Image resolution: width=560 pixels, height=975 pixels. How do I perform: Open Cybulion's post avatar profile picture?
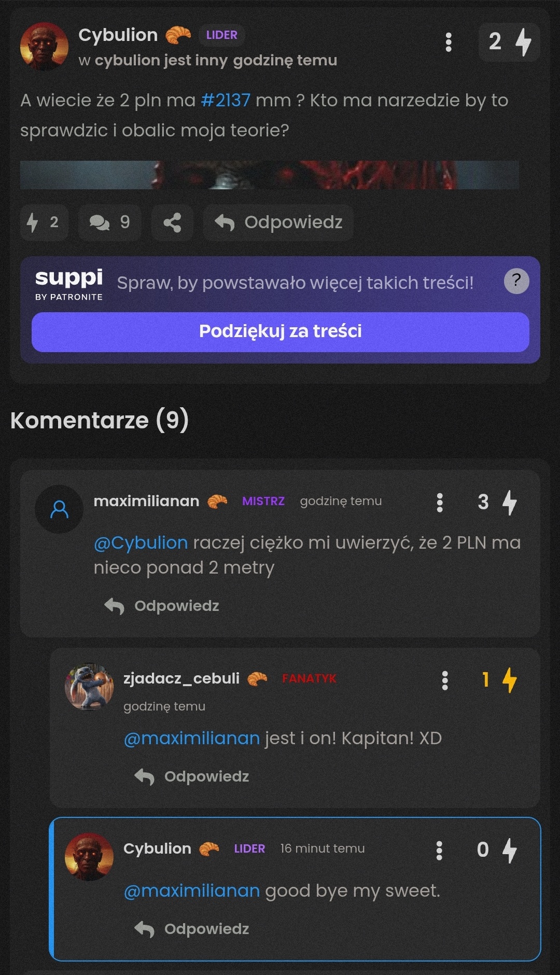coord(44,46)
